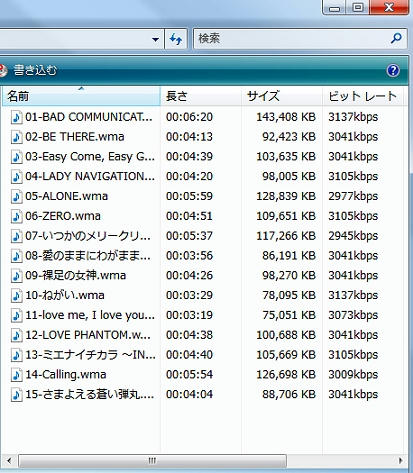Screen dimensions: 413x473
Task: Select file name 05-ALONE.wma
Action: click(x=66, y=196)
